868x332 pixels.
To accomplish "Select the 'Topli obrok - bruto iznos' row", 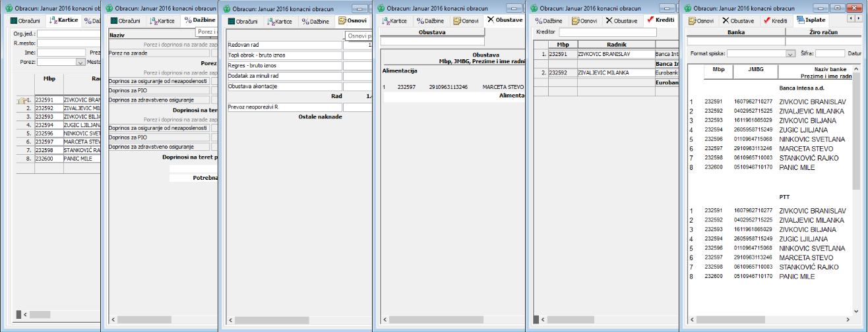I will pyautogui.click(x=284, y=55).
